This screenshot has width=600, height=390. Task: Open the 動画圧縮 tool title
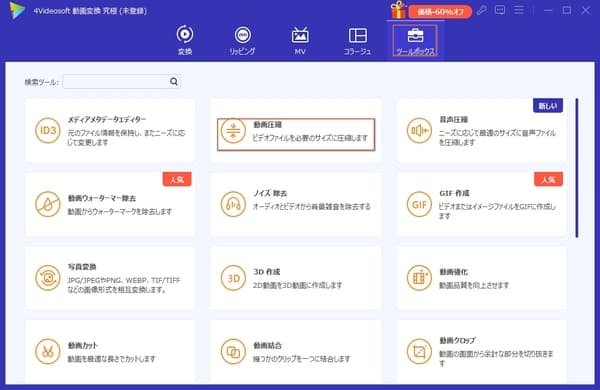tap(267, 124)
